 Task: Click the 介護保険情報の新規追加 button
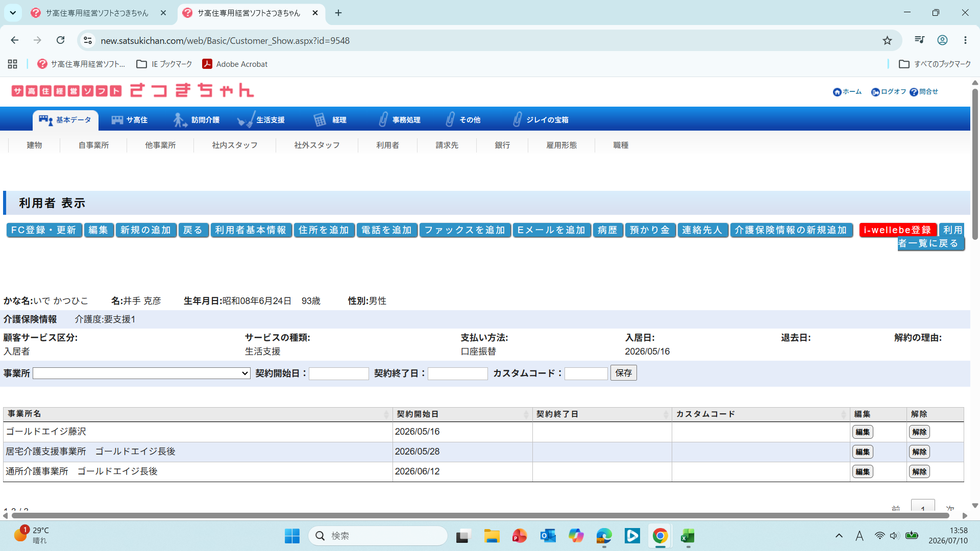point(791,231)
